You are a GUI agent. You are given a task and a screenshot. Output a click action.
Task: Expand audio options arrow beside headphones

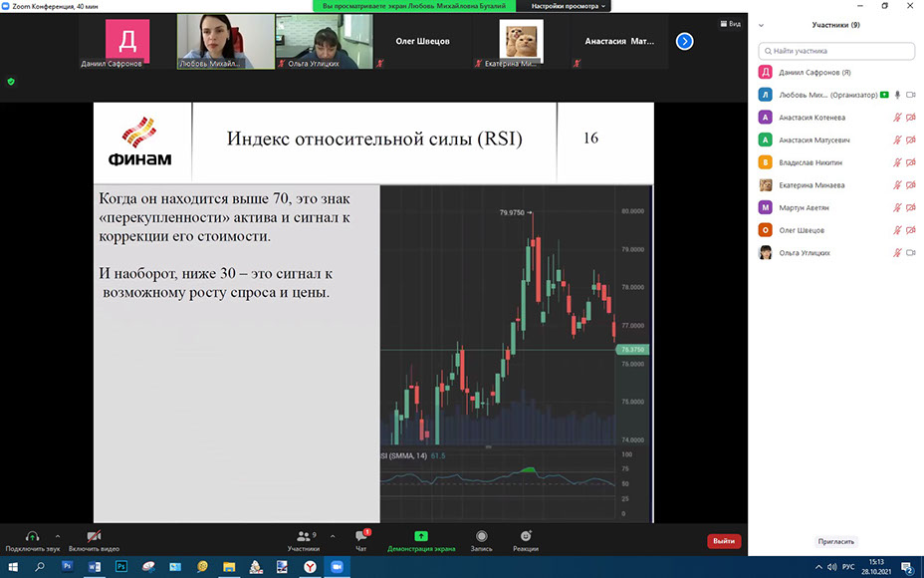tap(58, 535)
